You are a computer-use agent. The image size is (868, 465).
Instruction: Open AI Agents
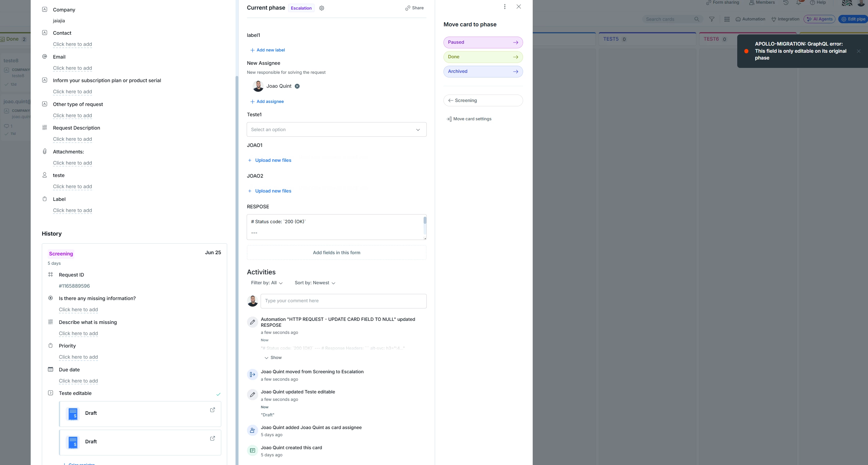point(819,19)
